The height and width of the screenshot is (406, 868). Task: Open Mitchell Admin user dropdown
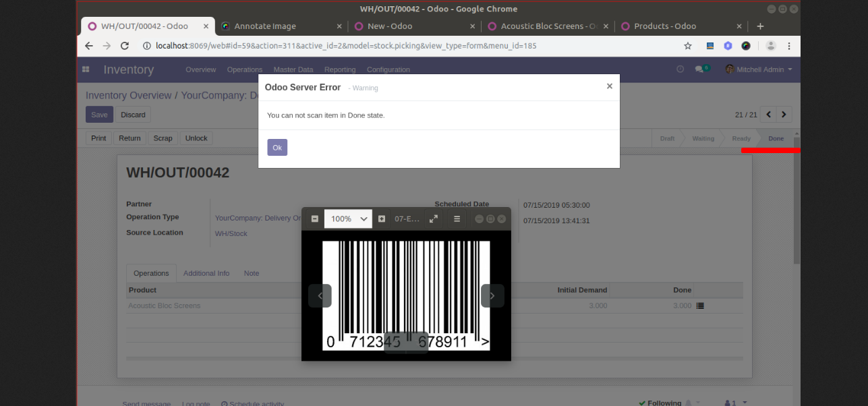click(759, 69)
